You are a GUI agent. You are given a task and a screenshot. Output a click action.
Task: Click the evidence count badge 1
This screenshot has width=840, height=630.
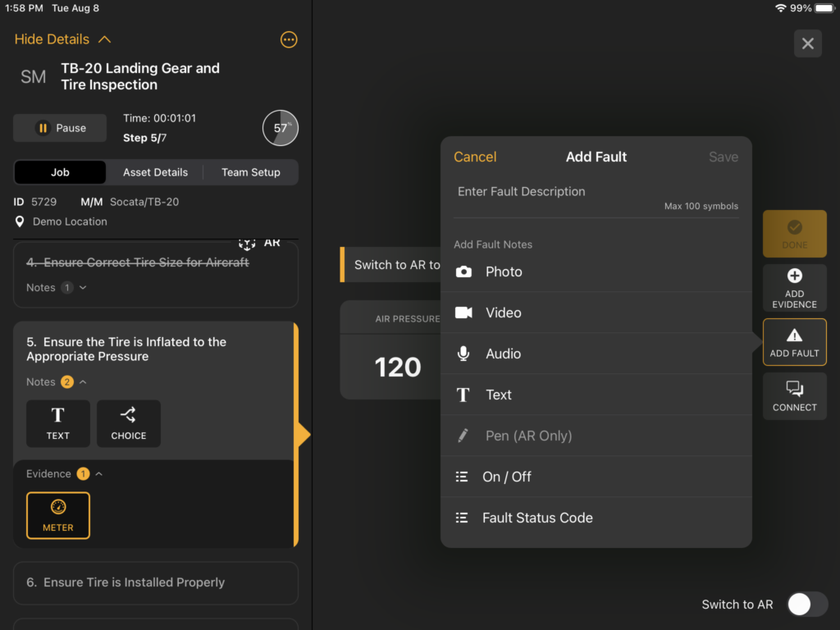coord(83,474)
